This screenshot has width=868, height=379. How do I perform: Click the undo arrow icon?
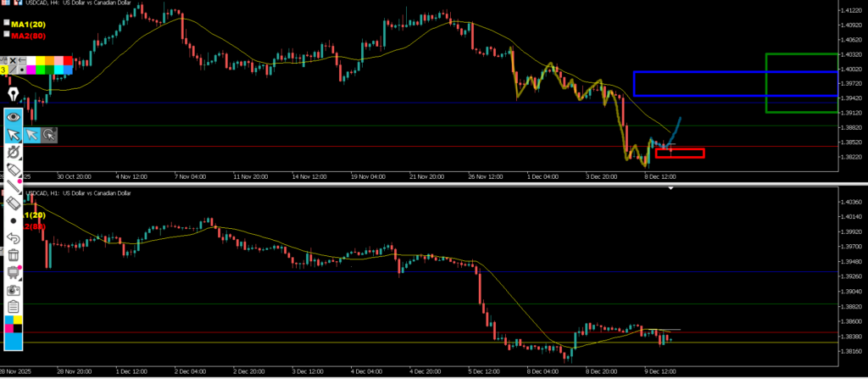point(14,238)
